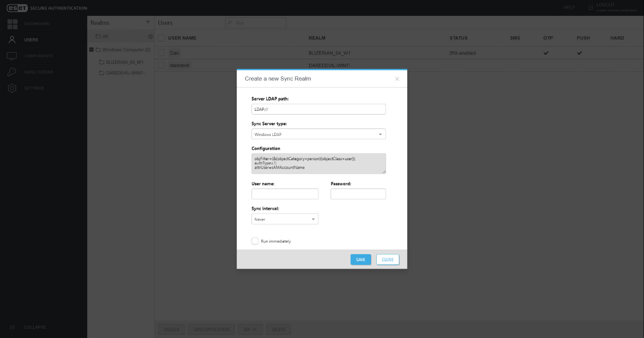Open the gear icon next to All realm
This screenshot has height=338, width=644.
coord(150,36)
